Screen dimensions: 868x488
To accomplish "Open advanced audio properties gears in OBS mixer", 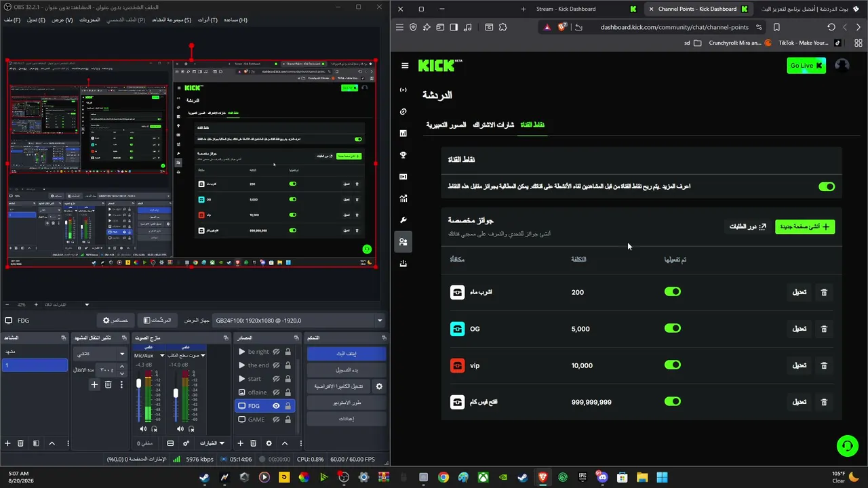I will [x=186, y=443].
